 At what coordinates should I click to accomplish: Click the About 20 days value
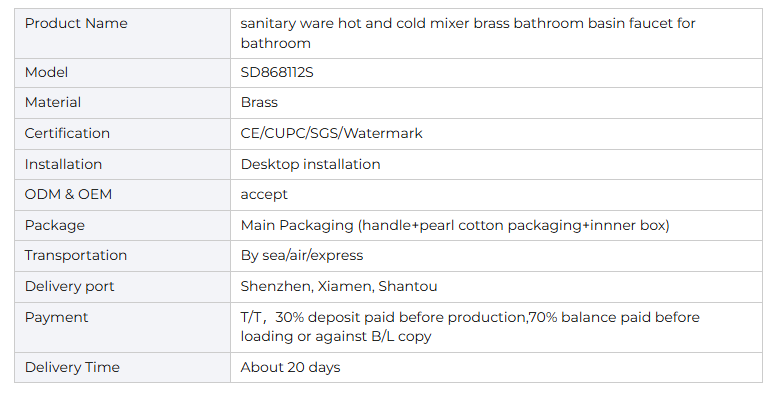coord(290,368)
